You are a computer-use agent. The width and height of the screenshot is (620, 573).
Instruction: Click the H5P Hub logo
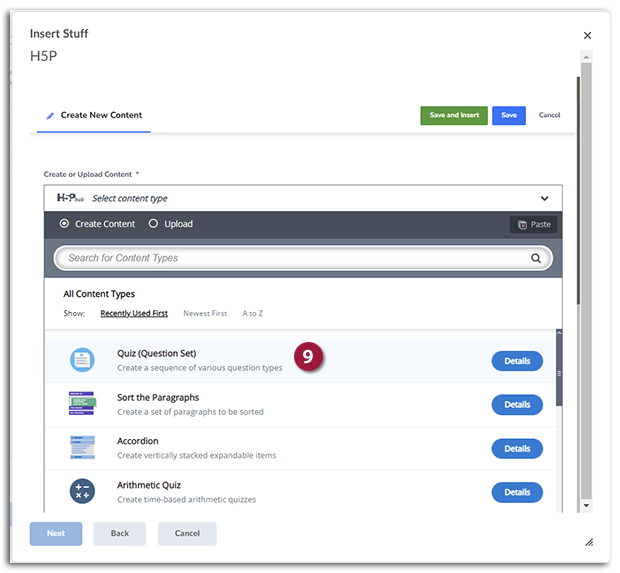tap(70, 198)
